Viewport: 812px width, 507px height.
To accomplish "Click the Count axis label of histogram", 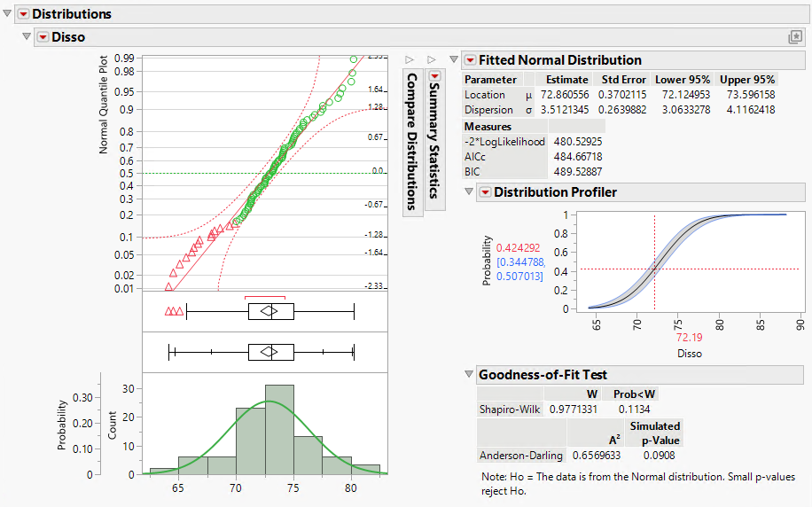I will click(x=112, y=425).
